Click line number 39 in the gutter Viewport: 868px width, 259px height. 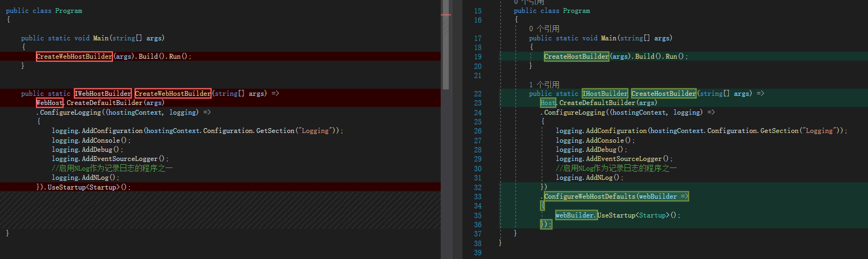click(478, 253)
